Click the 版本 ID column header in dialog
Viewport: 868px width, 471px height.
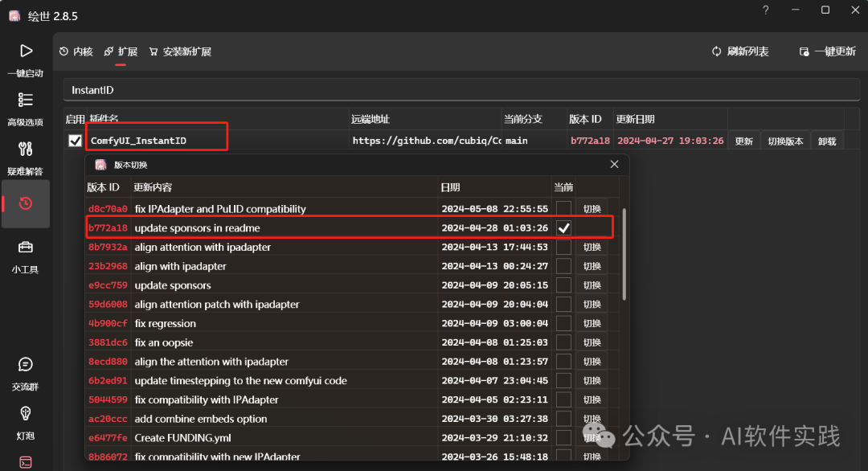click(103, 187)
